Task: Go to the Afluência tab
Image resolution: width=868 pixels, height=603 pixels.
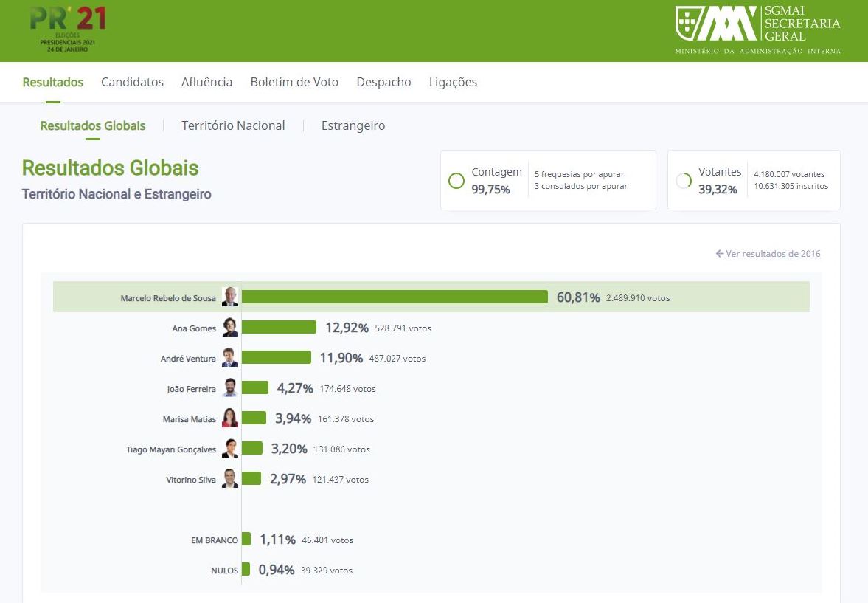Action: point(207,82)
